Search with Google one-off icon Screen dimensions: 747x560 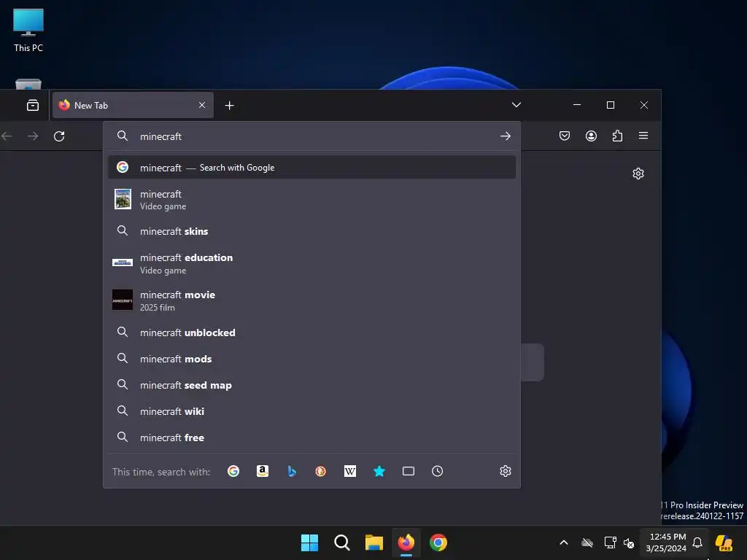coord(233,471)
